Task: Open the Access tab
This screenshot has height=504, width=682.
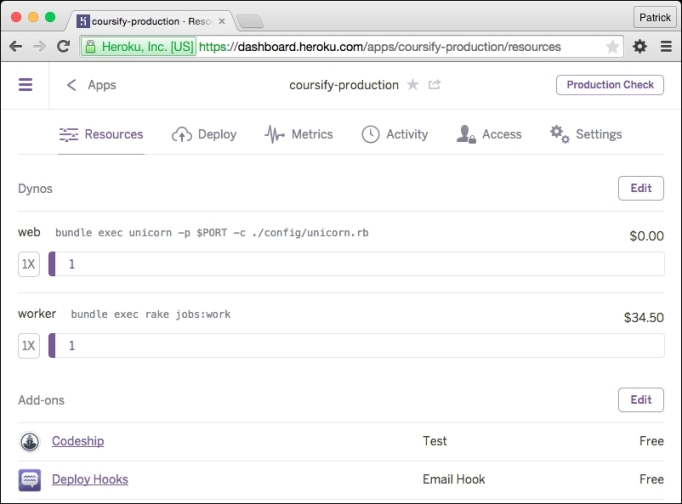Action: [x=489, y=134]
